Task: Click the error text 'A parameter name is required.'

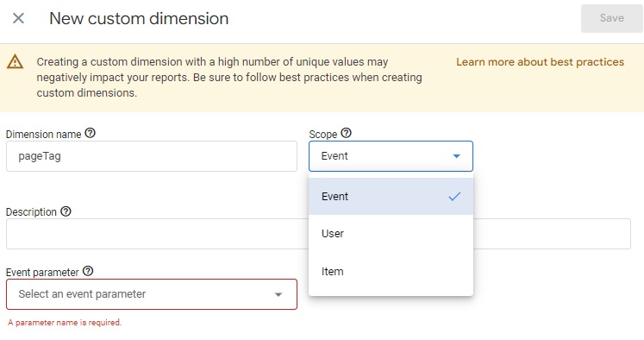Action: tap(65, 323)
